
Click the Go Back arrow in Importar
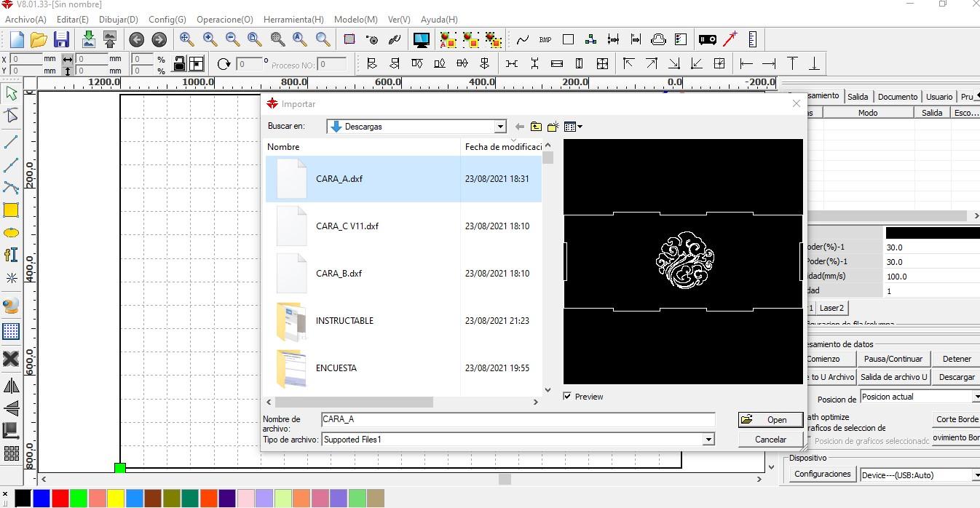tap(519, 127)
